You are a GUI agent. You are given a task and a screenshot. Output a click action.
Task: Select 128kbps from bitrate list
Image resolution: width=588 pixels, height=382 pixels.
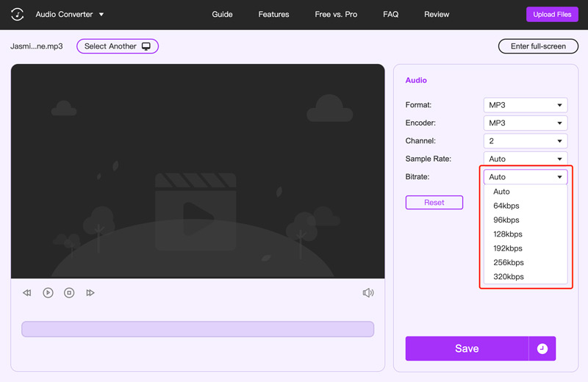[508, 234]
